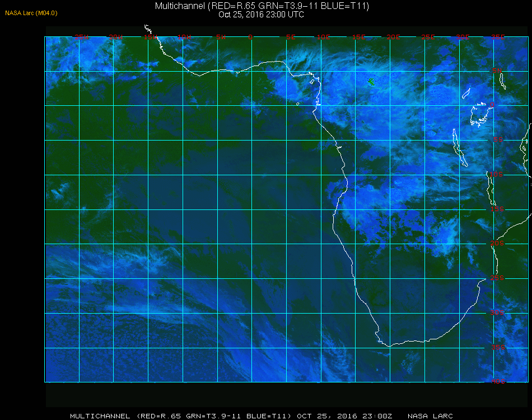Click the '30S' latitude label

coord(497,312)
